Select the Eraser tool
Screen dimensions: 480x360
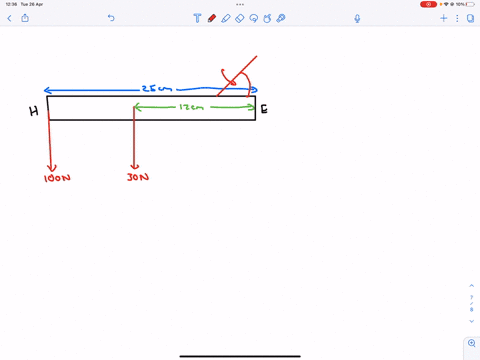[x=240, y=18]
